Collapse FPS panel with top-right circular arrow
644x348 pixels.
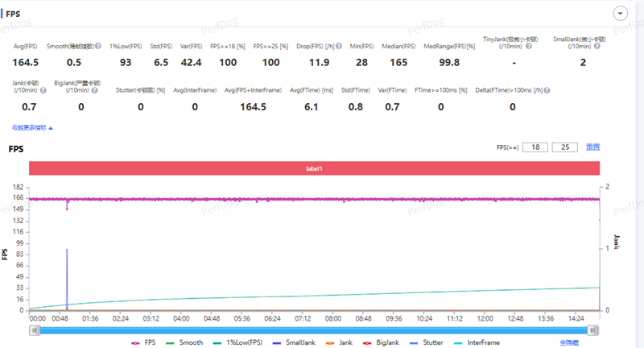coord(620,14)
